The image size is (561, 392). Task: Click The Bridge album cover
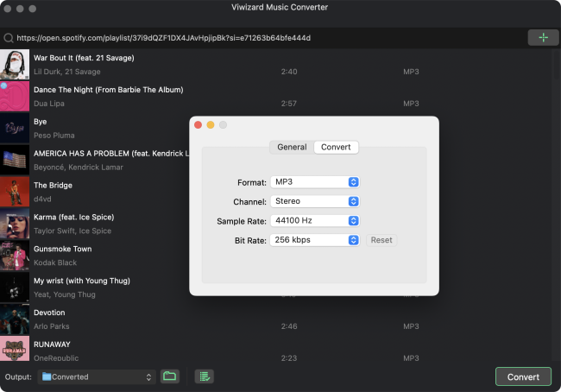pos(15,192)
